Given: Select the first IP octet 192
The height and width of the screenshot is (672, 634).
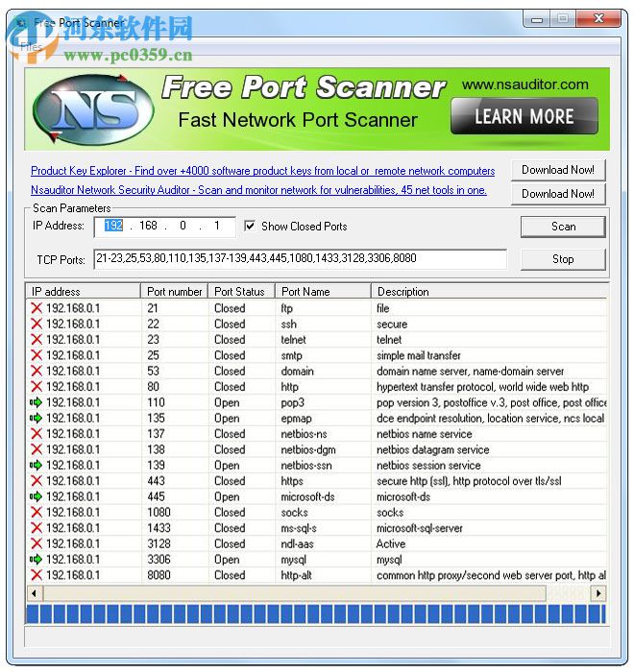Looking at the screenshot, I should pyautogui.click(x=113, y=226).
